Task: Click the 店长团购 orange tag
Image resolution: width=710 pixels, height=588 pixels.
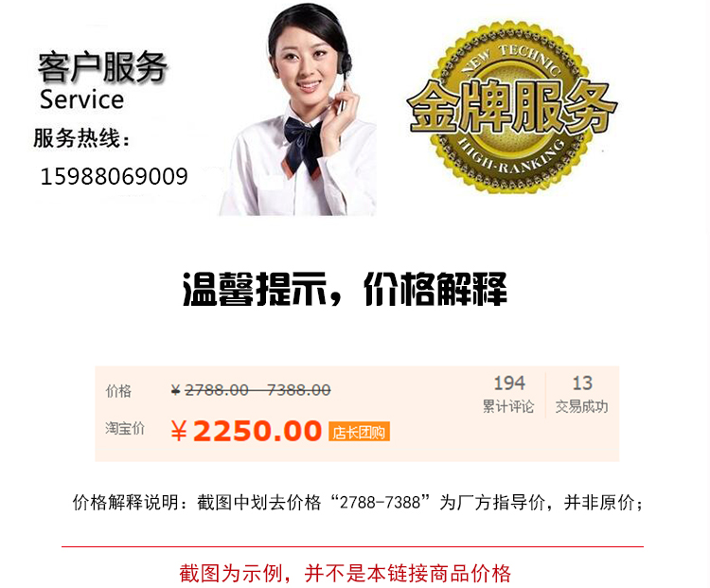Action: tap(359, 432)
